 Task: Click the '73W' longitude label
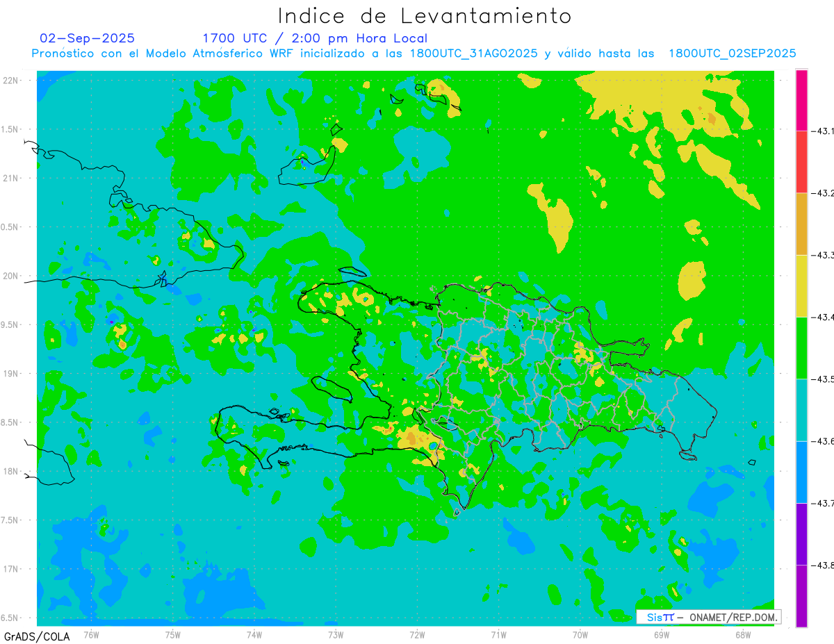(x=336, y=634)
